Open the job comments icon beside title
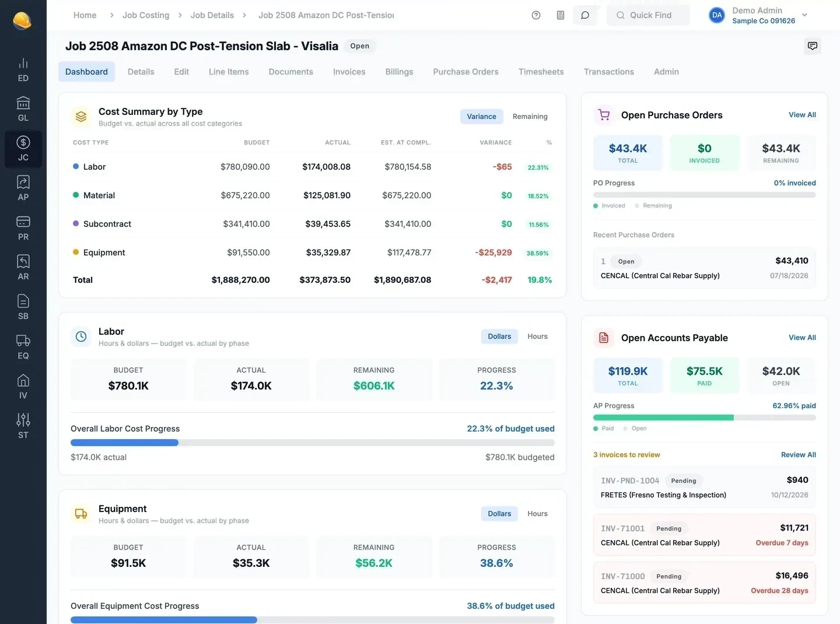 812,46
